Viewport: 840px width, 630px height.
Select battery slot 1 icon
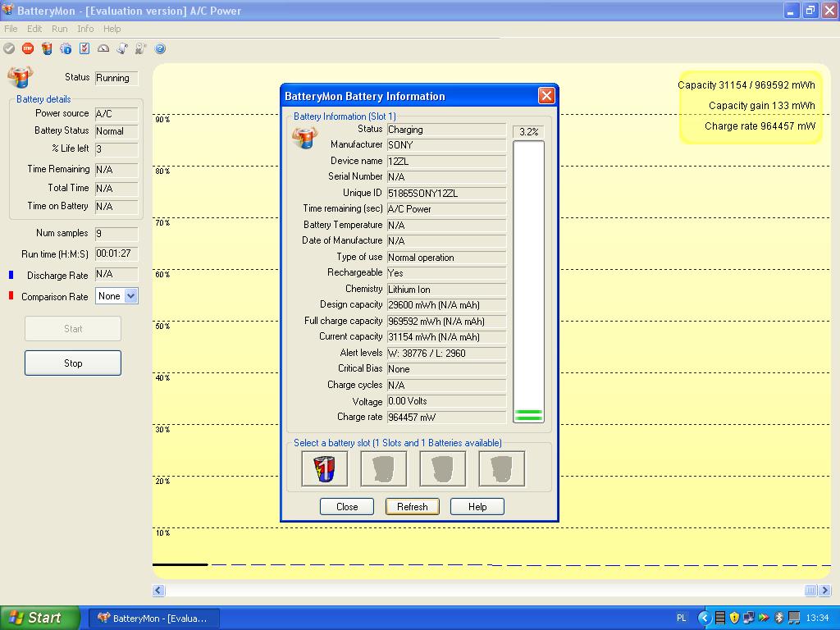click(325, 468)
